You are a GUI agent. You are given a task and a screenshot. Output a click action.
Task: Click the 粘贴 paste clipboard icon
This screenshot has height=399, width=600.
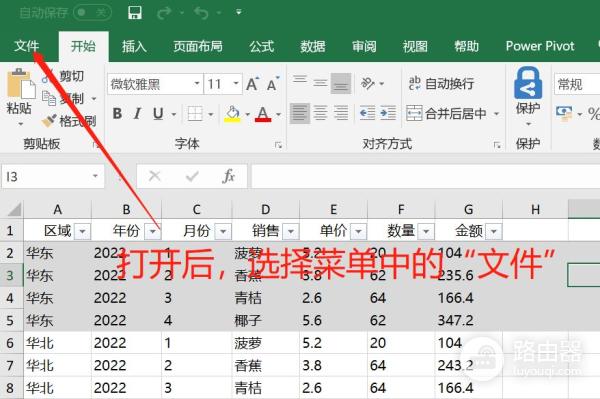20,84
